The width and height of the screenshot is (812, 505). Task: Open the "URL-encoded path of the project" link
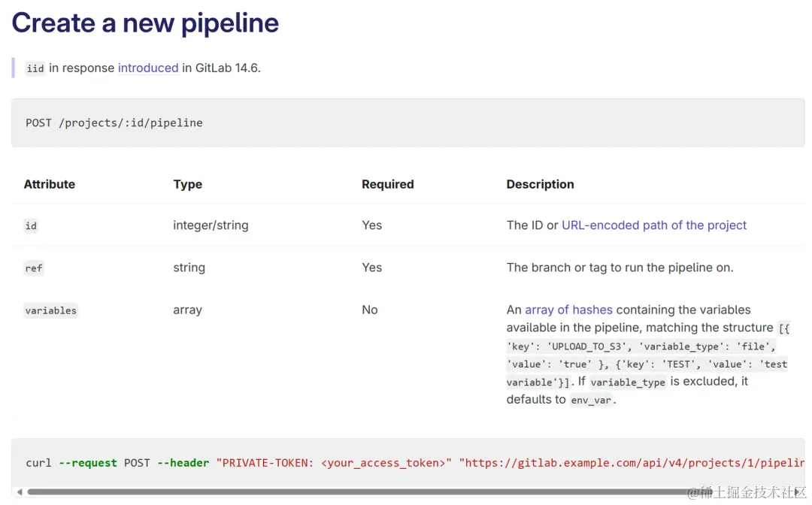[654, 225]
